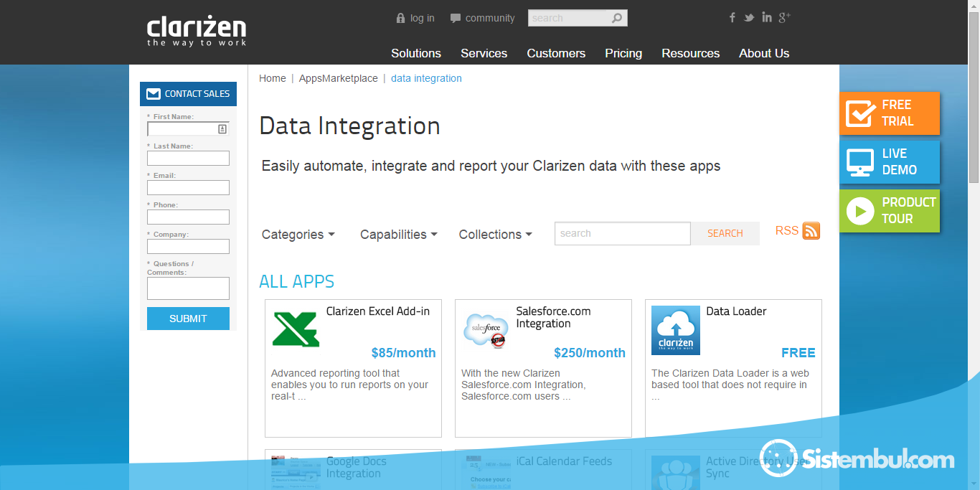Select the Data Loader cloud icon

[675, 330]
